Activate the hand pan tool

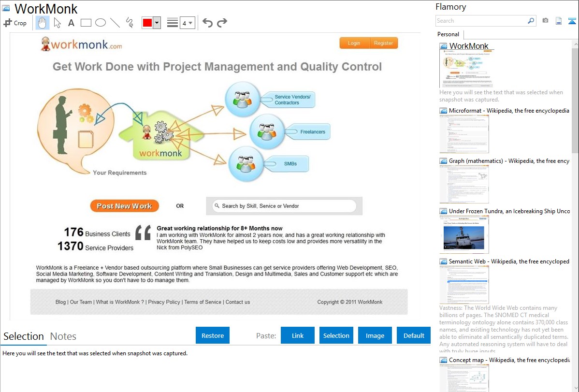pyautogui.click(x=43, y=23)
